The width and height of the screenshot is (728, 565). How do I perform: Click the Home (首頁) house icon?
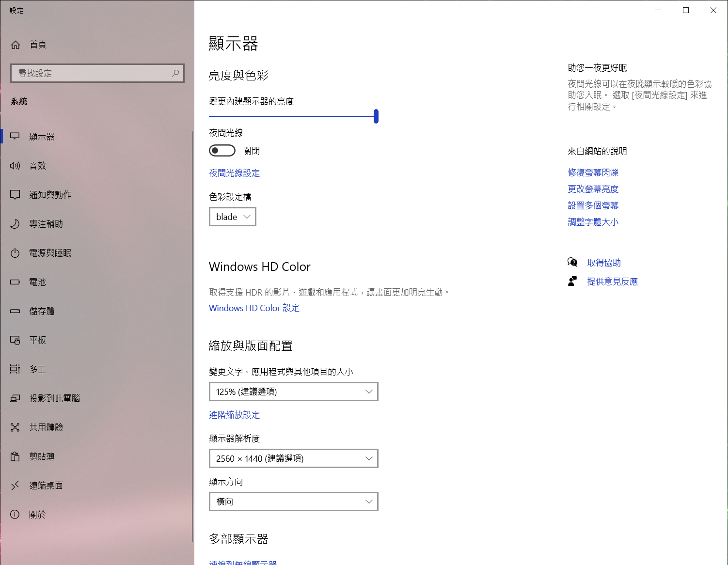pyautogui.click(x=16, y=45)
